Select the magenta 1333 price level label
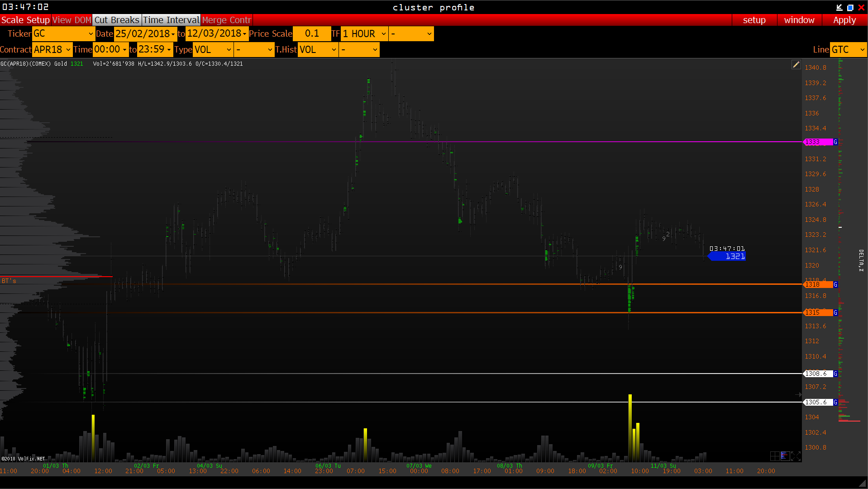The image size is (868, 489). click(x=818, y=142)
